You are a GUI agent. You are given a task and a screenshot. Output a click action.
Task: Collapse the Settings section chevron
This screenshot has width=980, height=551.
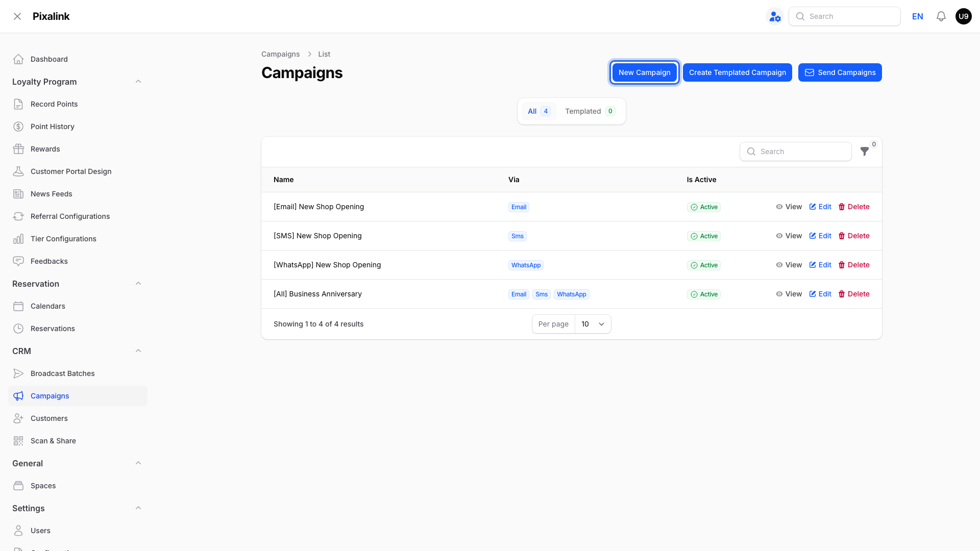(x=138, y=508)
